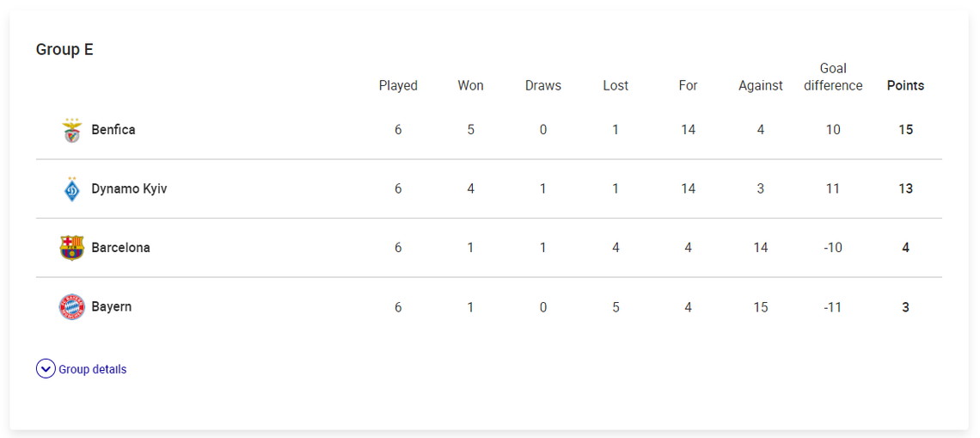The width and height of the screenshot is (980, 438).
Task: Click the Played column header
Action: click(398, 86)
